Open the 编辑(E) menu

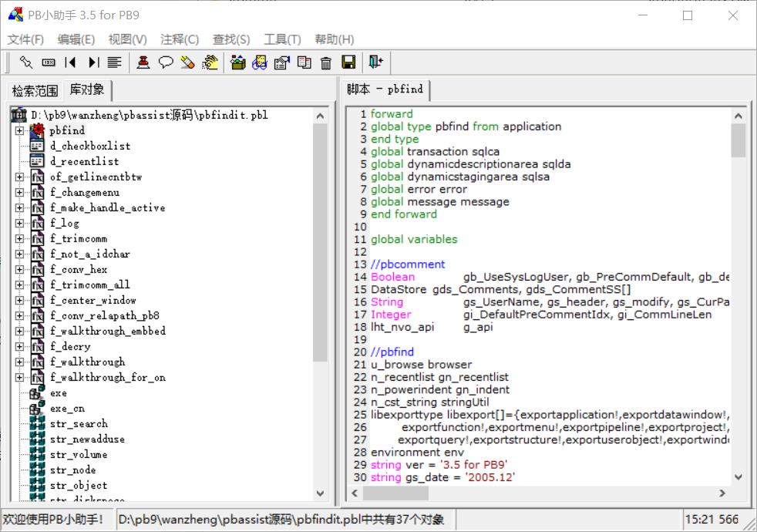click(76, 39)
